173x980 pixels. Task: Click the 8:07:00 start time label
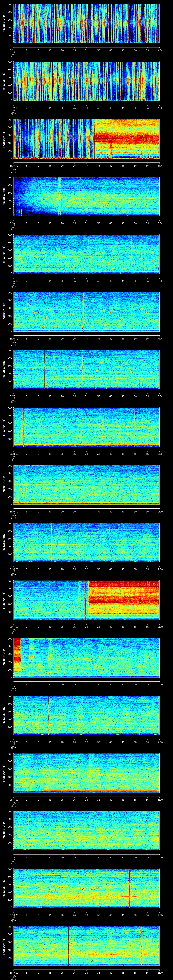(x=14, y=396)
